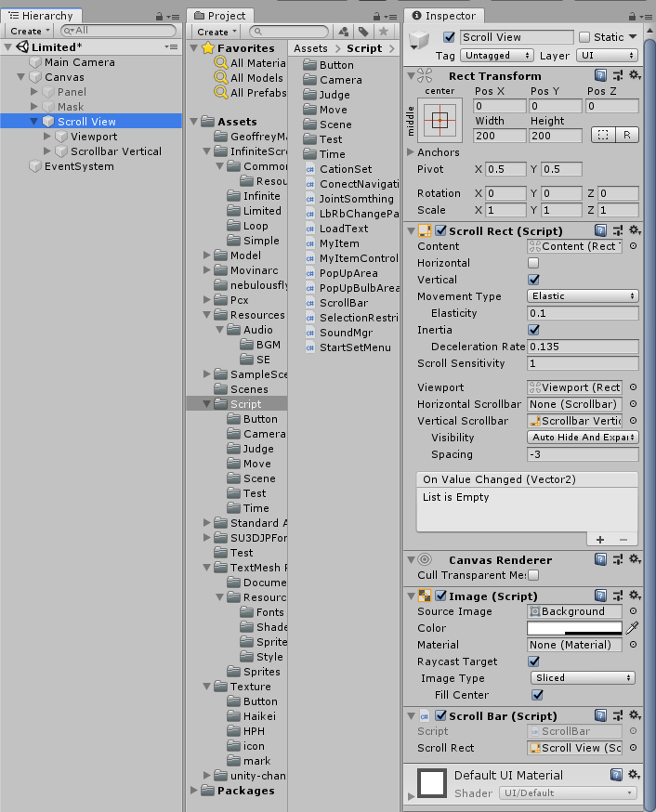This screenshot has width=656, height=812.
Task: Select Scrollbar Vertical in Hierarchy
Action: (116, 151)
